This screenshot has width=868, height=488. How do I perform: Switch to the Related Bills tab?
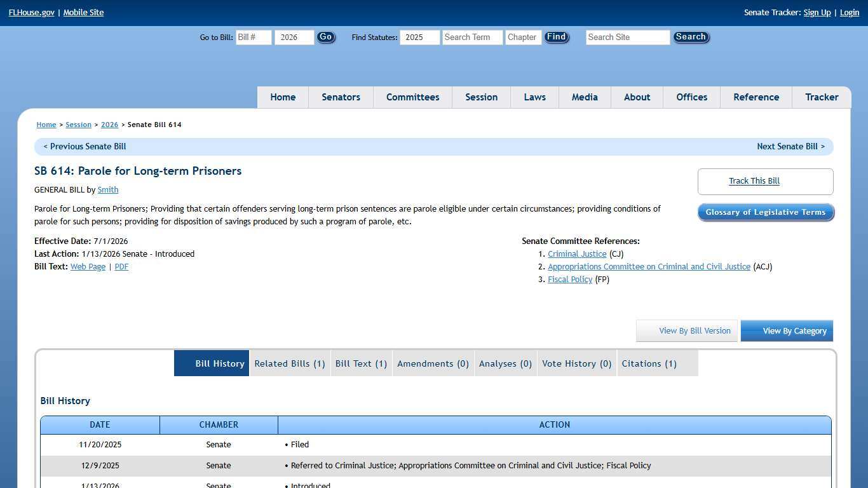(290, 363)
